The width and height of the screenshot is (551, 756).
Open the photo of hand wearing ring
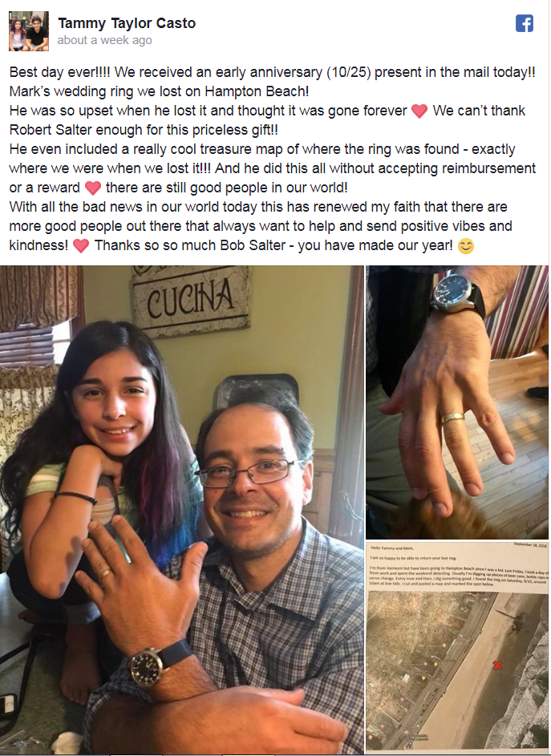click(457, 402)
